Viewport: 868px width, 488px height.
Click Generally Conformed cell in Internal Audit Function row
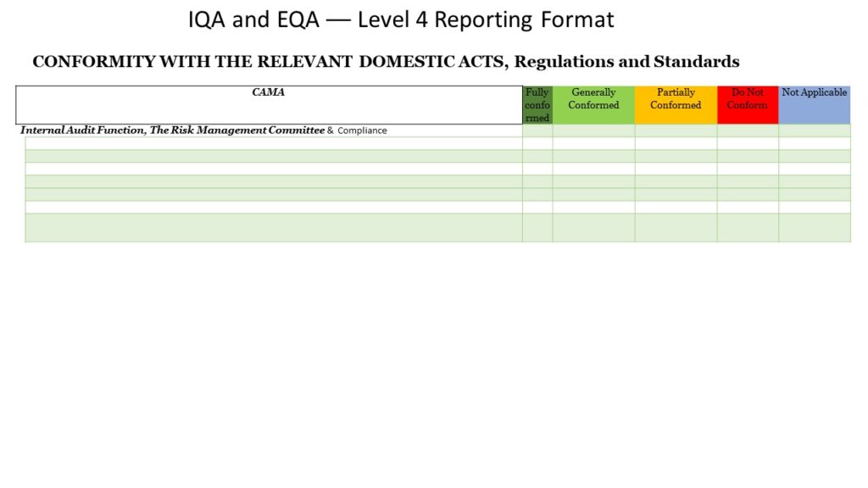pos(593,130)
